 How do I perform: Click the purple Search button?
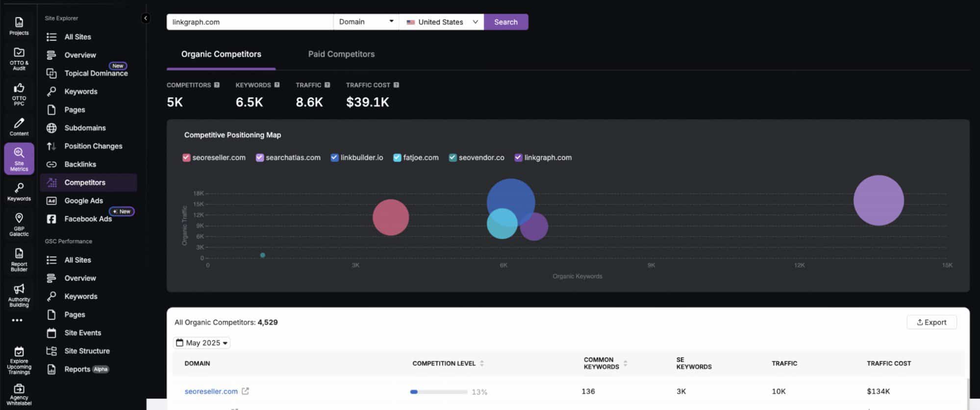tap(506, 22)
